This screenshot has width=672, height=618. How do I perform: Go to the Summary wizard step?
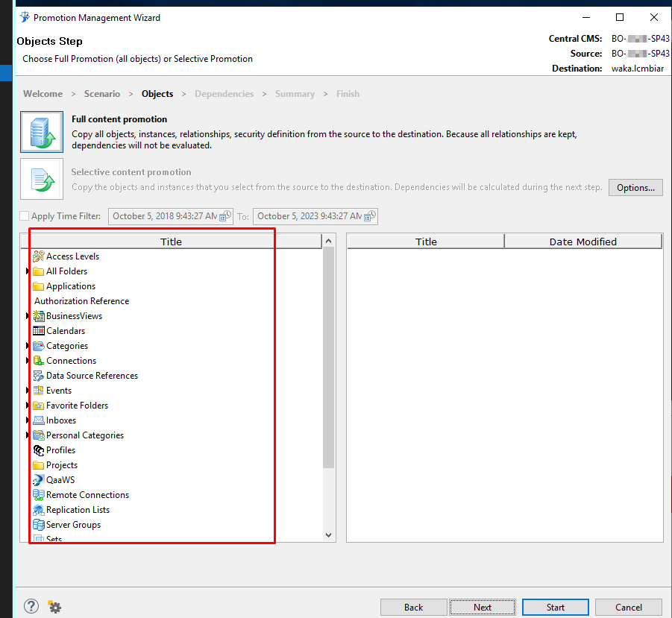click(295, 94)
